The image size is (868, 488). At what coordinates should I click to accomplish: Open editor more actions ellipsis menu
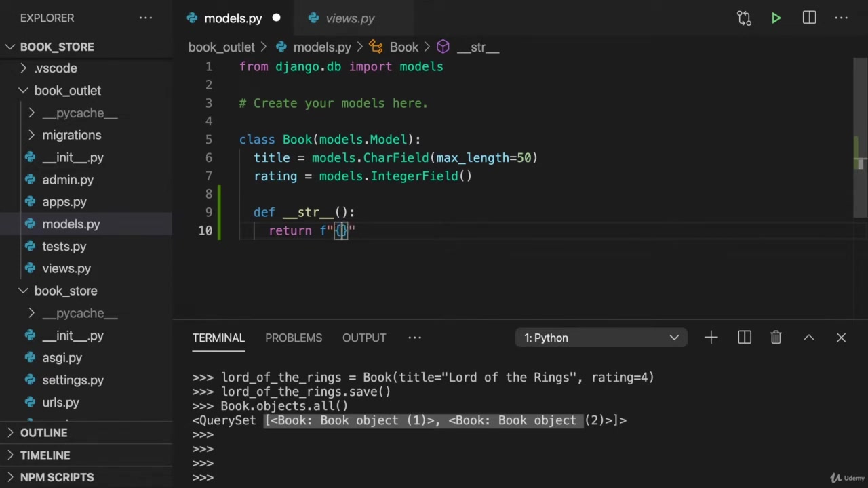click(x=841, y=18)
